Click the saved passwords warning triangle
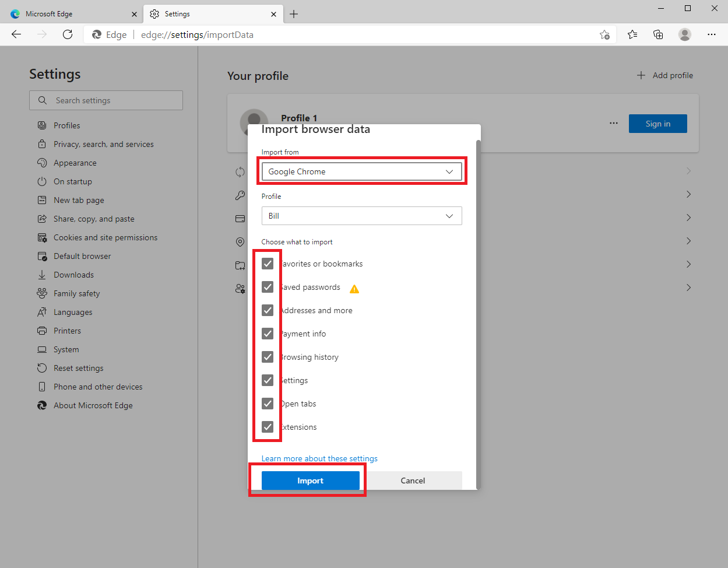The height and width of the screenshot is (568, 728). click(x=354, y=288)
